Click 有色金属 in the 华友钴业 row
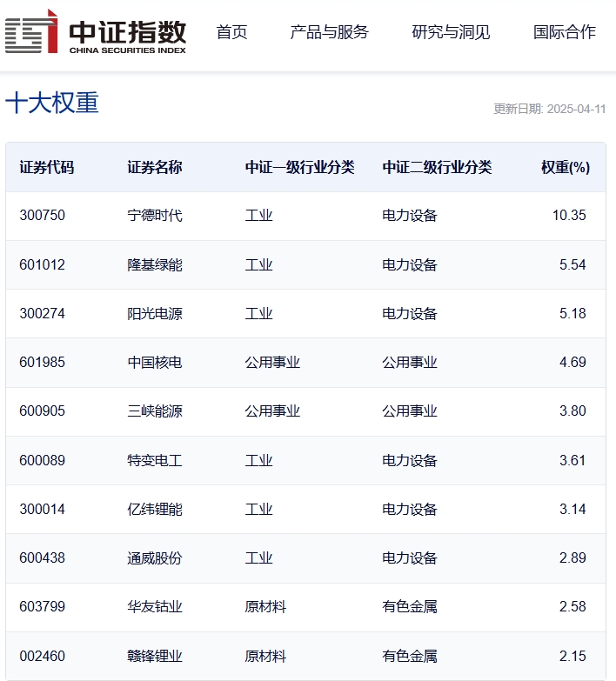The image size is (616, 681). (410, 606)
